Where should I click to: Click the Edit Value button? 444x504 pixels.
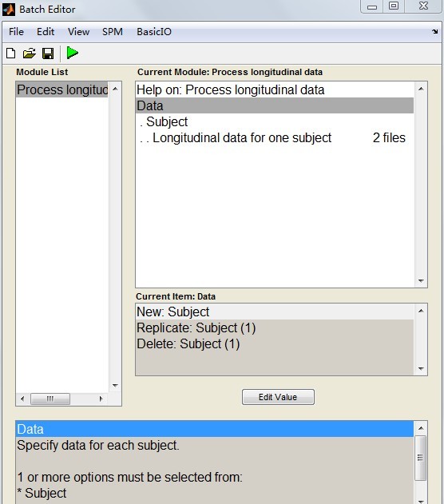pyautogui.click(x=278, y=397)
